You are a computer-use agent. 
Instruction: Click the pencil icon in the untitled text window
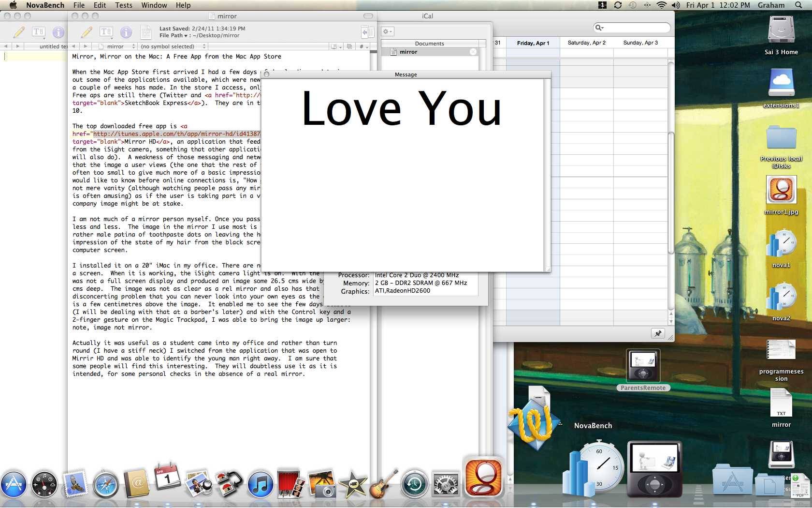coord(19,32)
